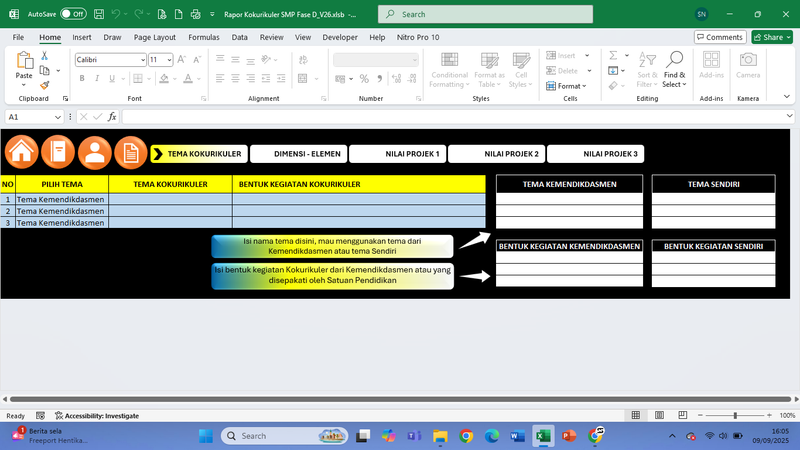Screen dimensions: 800x450
Task: Go to the DIMENSI - ELEMEN sheet button
Action: click(x=297, y=154)
